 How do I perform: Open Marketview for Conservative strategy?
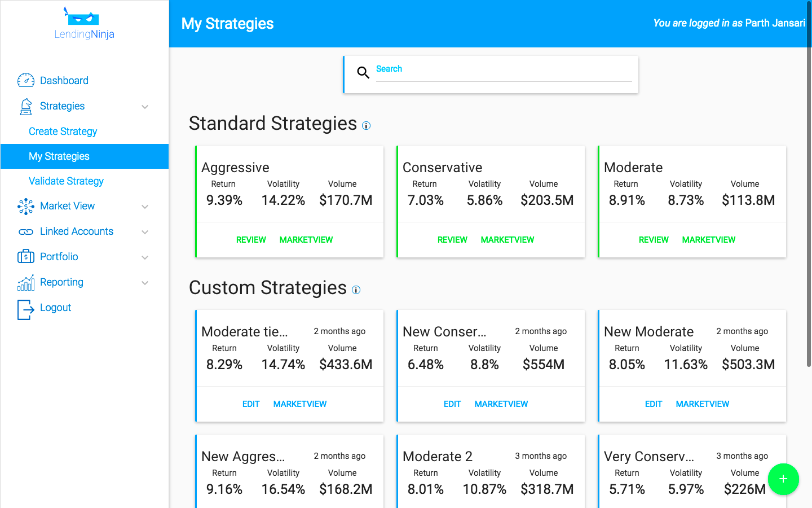point(507,240)
